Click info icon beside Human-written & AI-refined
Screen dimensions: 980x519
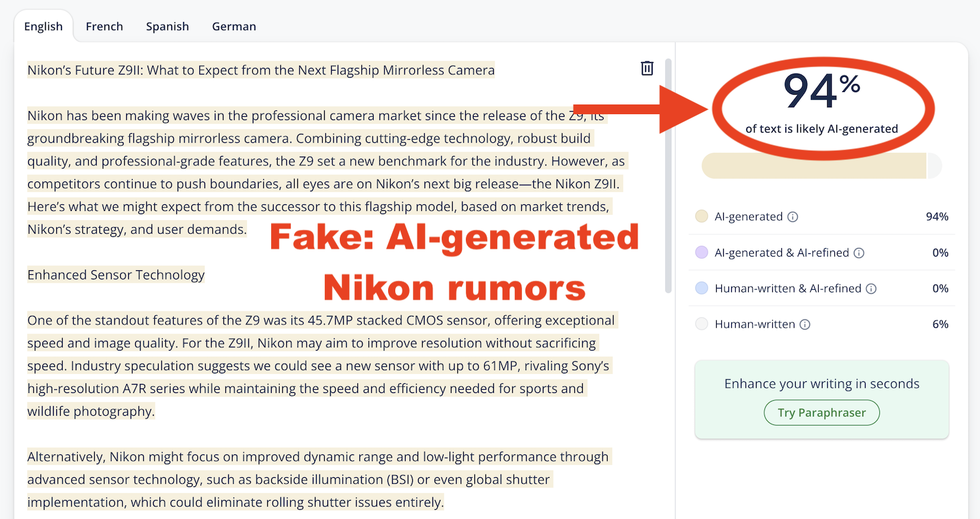(x=871, y=289)
